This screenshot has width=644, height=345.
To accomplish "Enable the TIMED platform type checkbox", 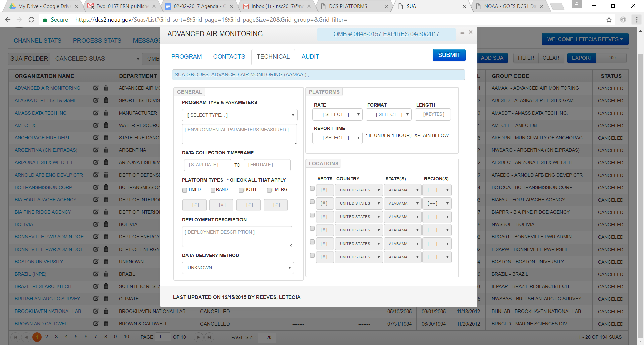I will tap(185, 190).
